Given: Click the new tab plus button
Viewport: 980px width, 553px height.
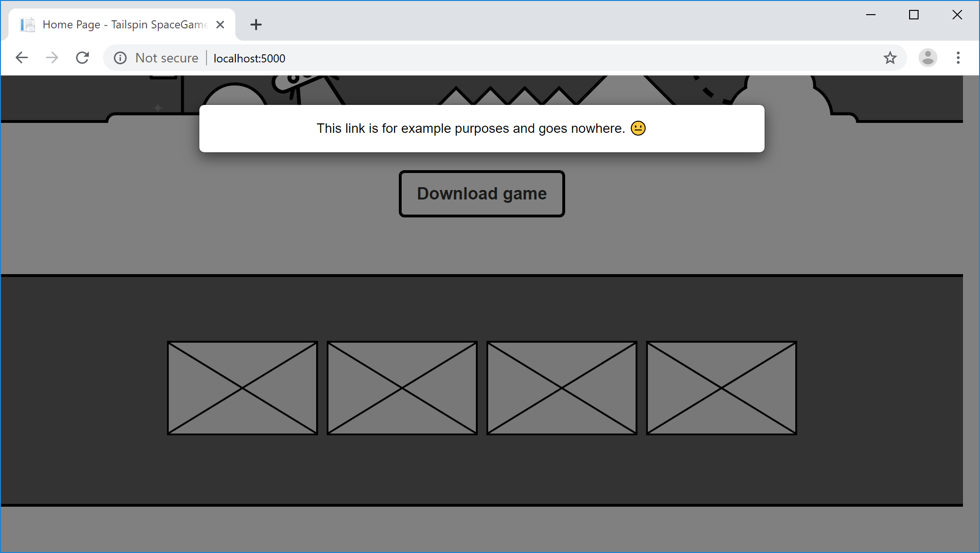Looking at the screenshot, I should pos(257,24).
